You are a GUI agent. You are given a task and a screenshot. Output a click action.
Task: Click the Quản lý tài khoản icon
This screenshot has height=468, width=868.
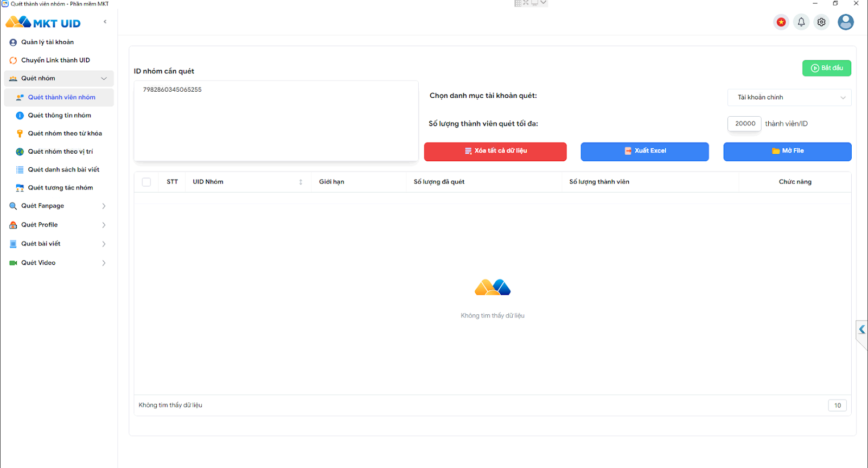tap(13, 42)
